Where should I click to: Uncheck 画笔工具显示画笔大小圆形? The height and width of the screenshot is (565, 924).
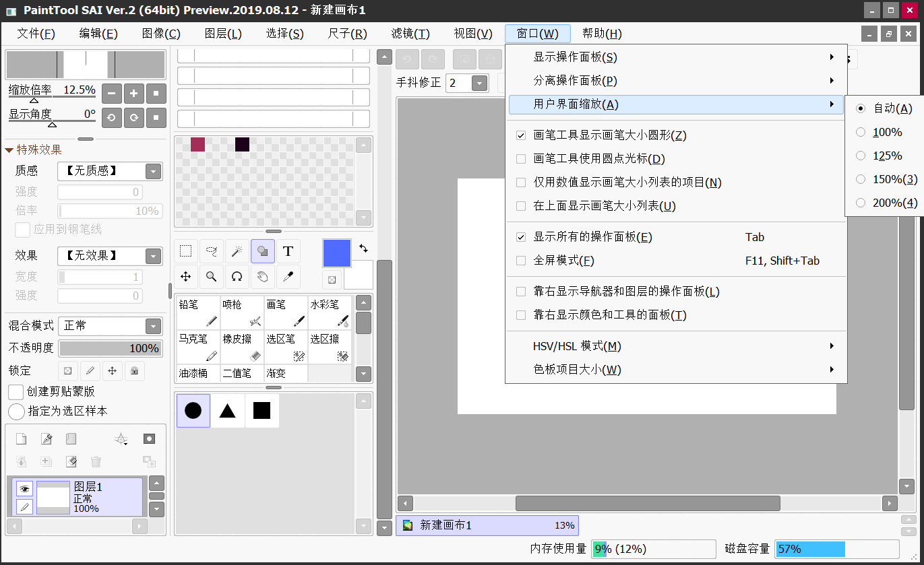(521, 135)
